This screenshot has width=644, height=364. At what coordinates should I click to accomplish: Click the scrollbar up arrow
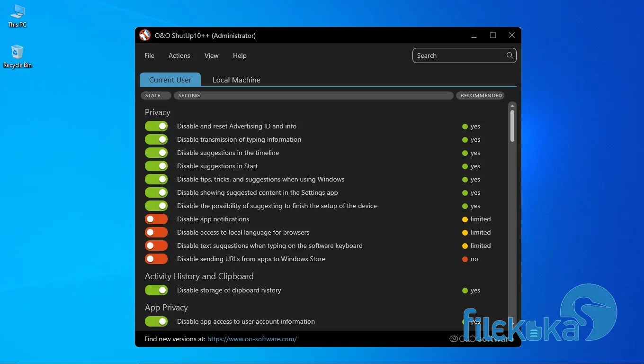pyautogui.click(x=512, y=105)
